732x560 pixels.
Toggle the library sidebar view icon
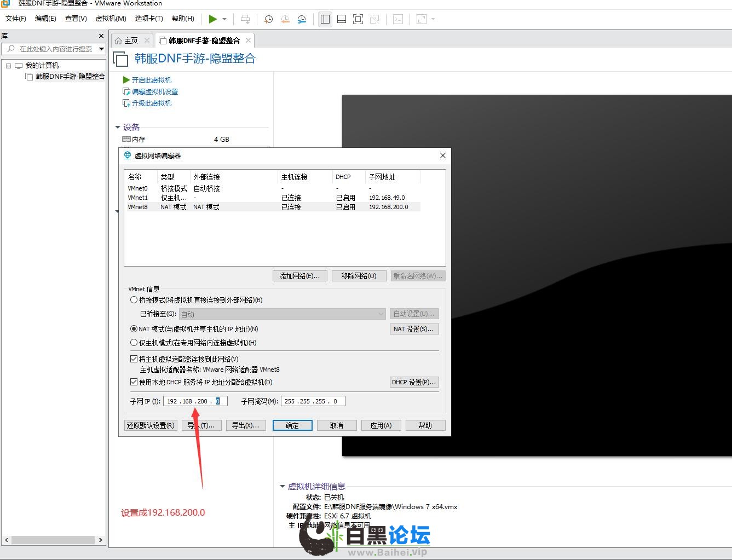coord(325,19)
